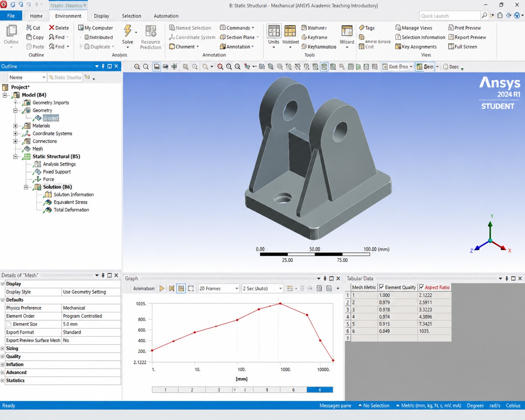Select frame 1 in graph timeline

[165, 390]
